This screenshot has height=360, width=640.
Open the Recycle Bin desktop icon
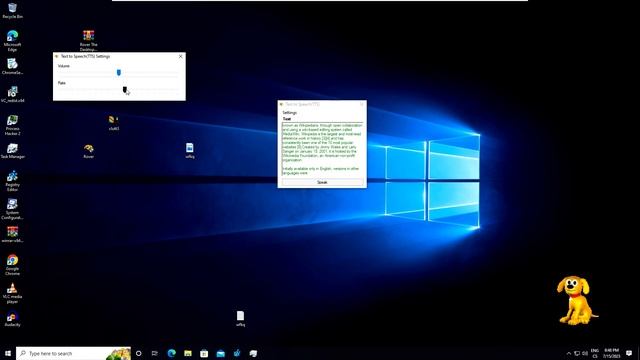(x=12, y=11)
